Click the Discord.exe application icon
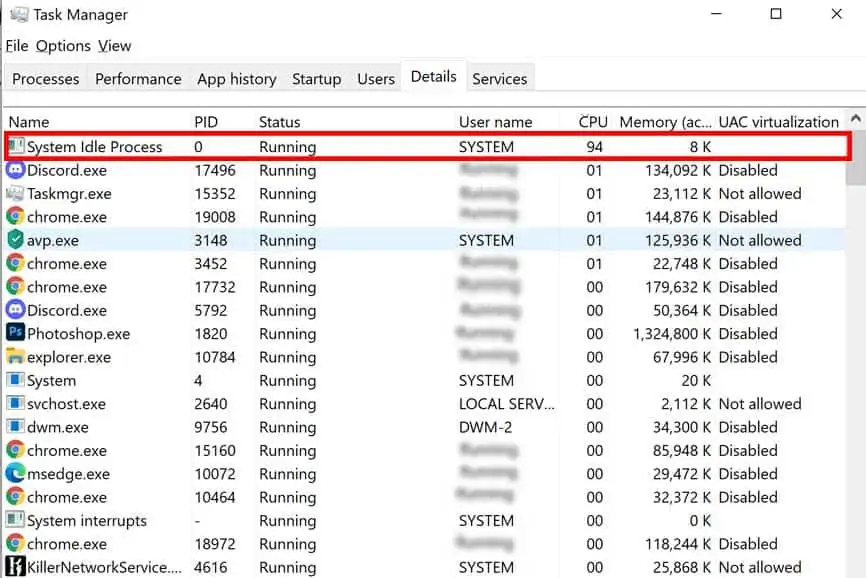The image size is (866, 578). [x=12, y=170]
